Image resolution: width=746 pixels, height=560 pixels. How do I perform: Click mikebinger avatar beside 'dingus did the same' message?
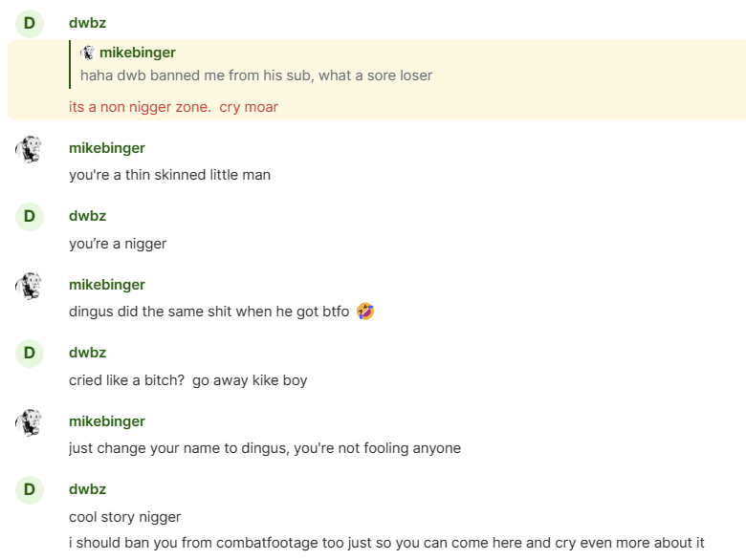point(29,286)
